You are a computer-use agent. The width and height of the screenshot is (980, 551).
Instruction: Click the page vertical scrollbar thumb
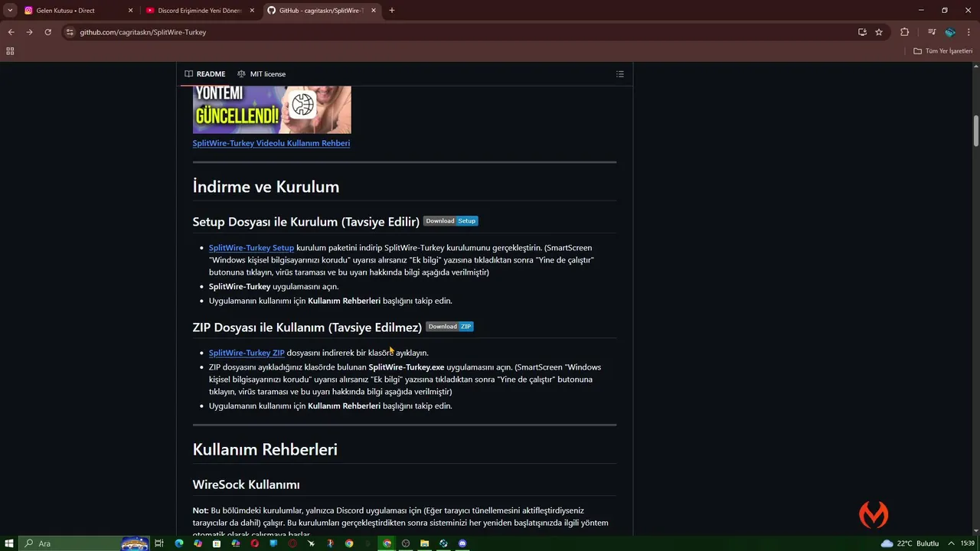click(x=976, y=131)
